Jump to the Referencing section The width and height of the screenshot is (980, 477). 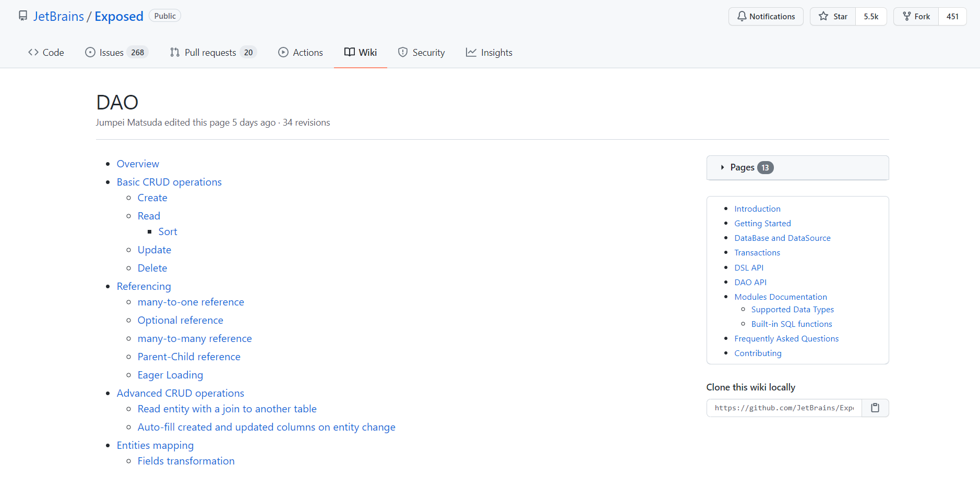click(x=144, y=286)
